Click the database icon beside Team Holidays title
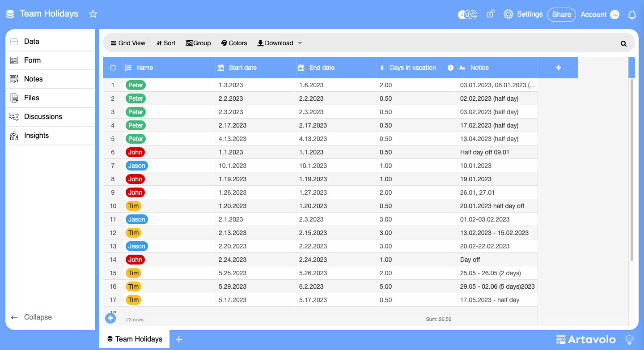The image size is (644, 350). pos(10,14)
